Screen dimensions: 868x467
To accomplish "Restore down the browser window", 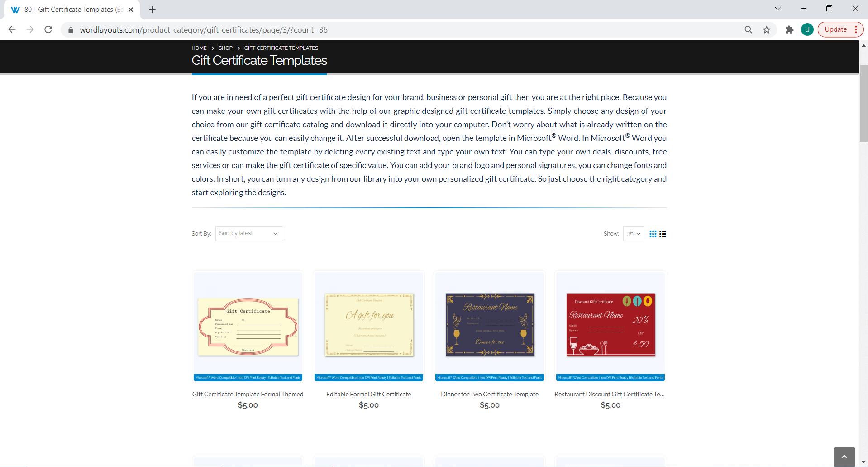I will pyautogui.click(x=829, y=9).
